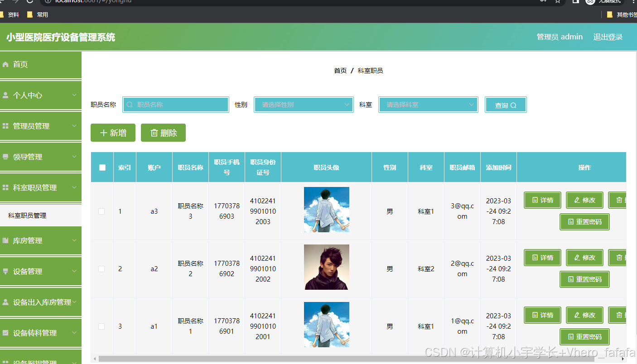Open 设备转科管理 via its envelope icon
Image resolution: width=637 pixels, height=364 pixels.
tap(5, 333)
